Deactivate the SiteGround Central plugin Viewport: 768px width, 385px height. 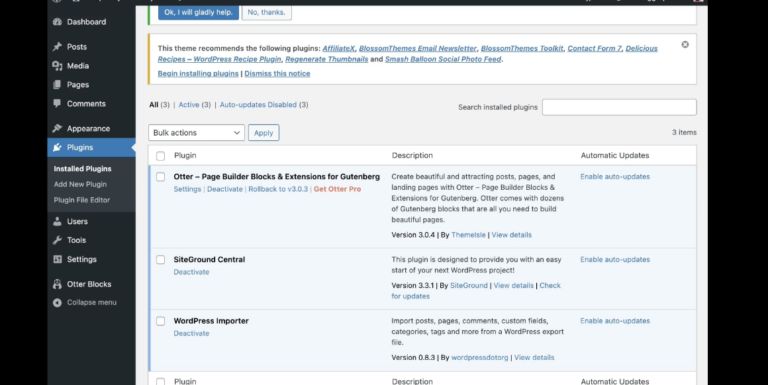(x=191, y=272)
